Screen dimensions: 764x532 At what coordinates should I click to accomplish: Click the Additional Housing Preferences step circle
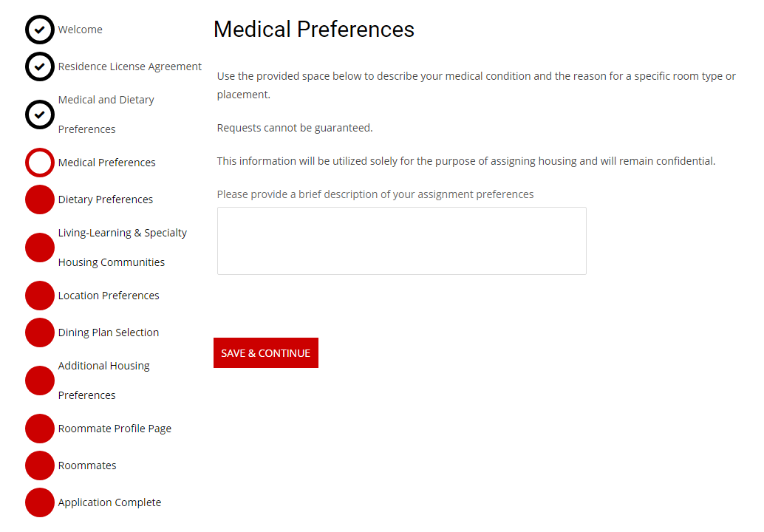point(40,381)
